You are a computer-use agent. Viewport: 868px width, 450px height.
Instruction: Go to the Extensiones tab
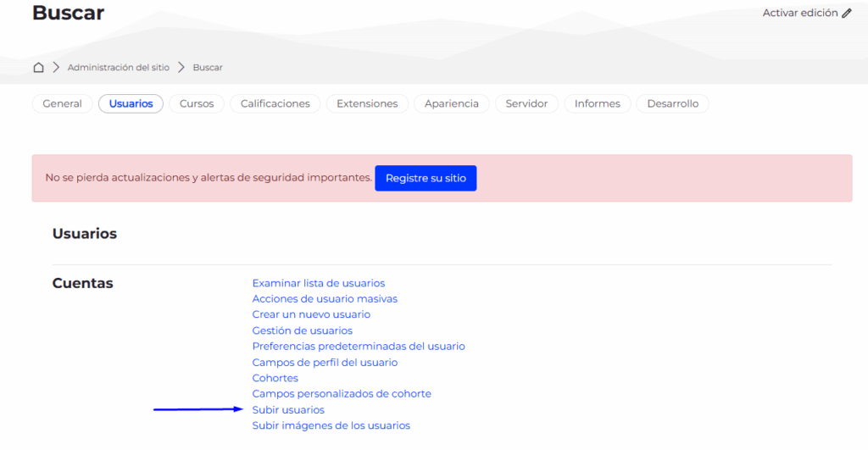367,103
